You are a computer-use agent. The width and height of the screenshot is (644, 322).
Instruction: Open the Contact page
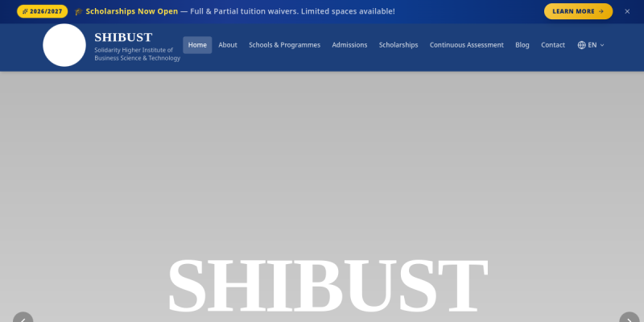coord(553,45)
